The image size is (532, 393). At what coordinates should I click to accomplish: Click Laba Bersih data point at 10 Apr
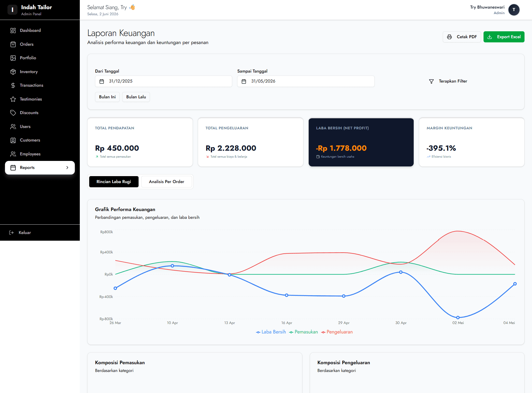[172, 266]
